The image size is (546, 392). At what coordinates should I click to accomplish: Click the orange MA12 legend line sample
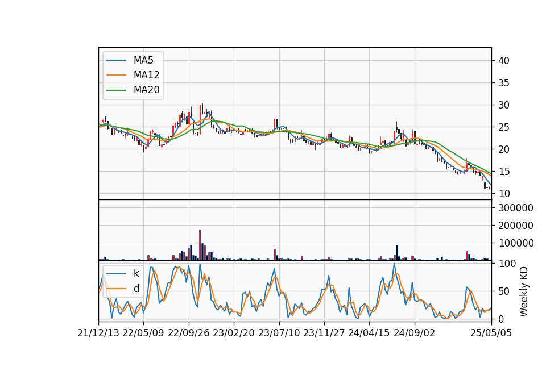point(116,75)
